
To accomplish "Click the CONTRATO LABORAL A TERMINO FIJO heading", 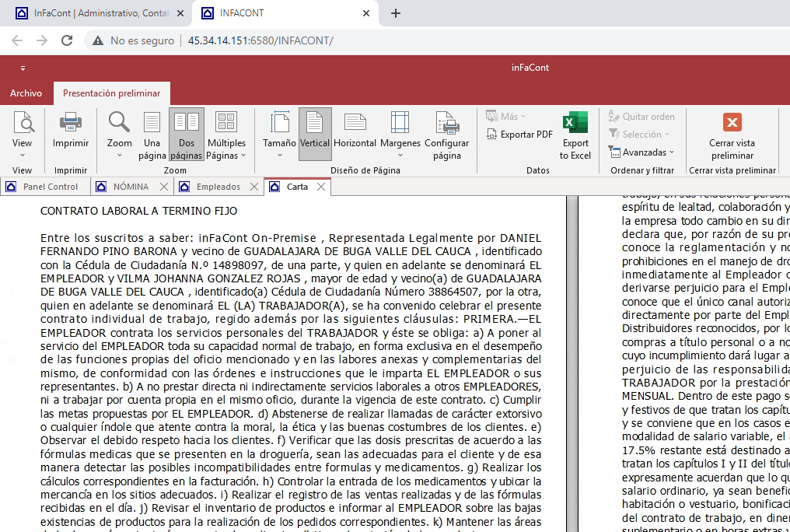I will (138, 211).
